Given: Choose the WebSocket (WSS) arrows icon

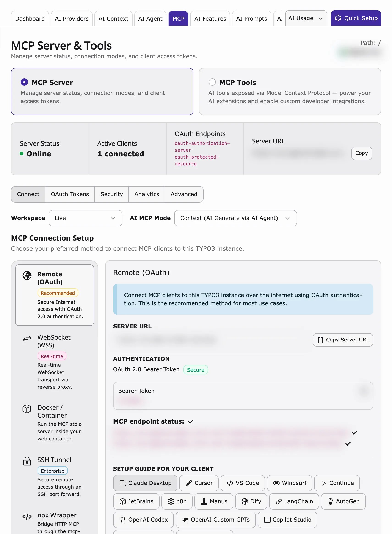Looking at the screenshot, I should pos(27,339).
